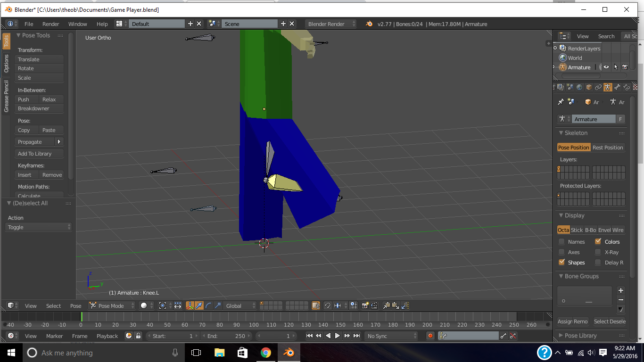
Task: Click the paste pose icon in header
Action: (396, 305)
